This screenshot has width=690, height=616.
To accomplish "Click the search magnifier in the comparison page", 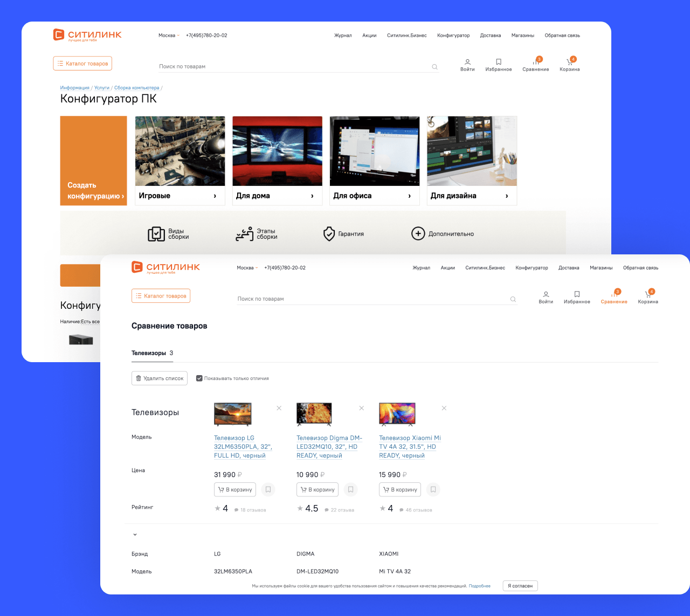I will point(513,299).
